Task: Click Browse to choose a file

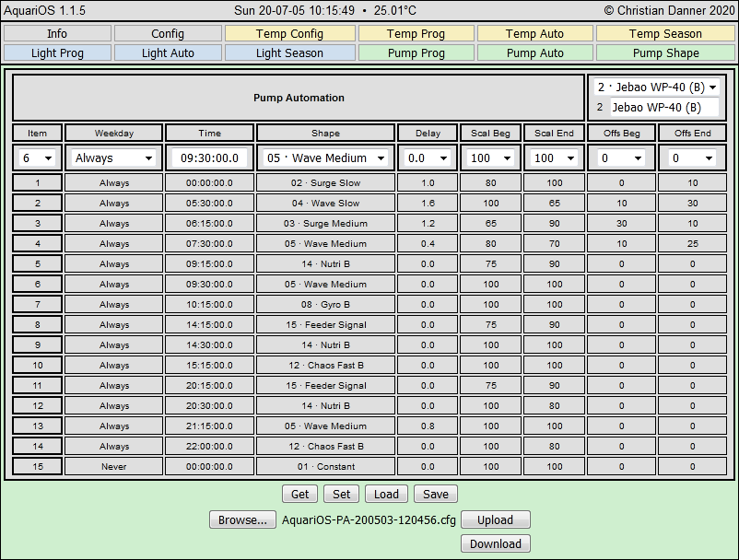Action: pyautogui.click(x=242, y=519)
